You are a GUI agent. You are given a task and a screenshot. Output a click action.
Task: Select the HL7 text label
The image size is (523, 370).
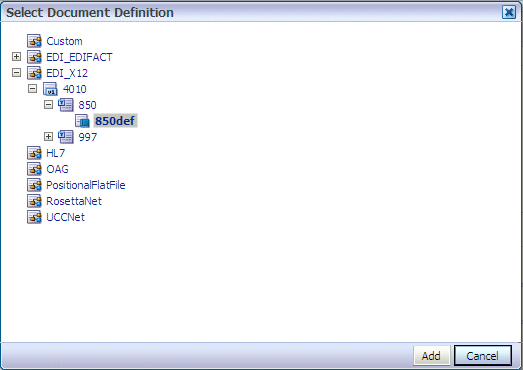click(x=55, y=153)
